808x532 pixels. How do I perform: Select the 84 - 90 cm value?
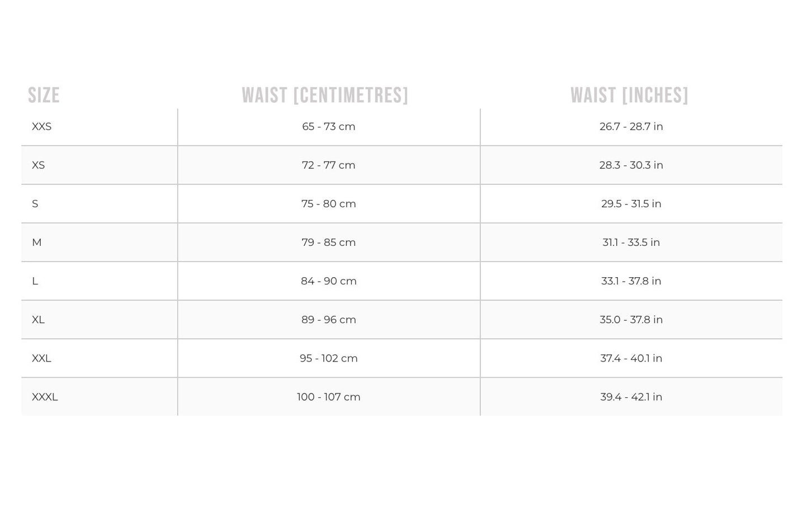click(x=329, y=281)
